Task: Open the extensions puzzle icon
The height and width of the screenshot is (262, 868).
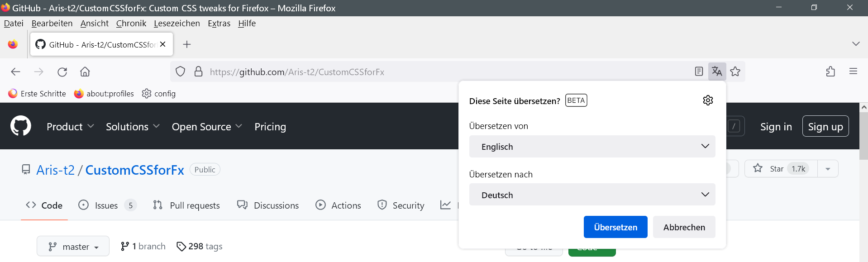Action: pos(830,71)
